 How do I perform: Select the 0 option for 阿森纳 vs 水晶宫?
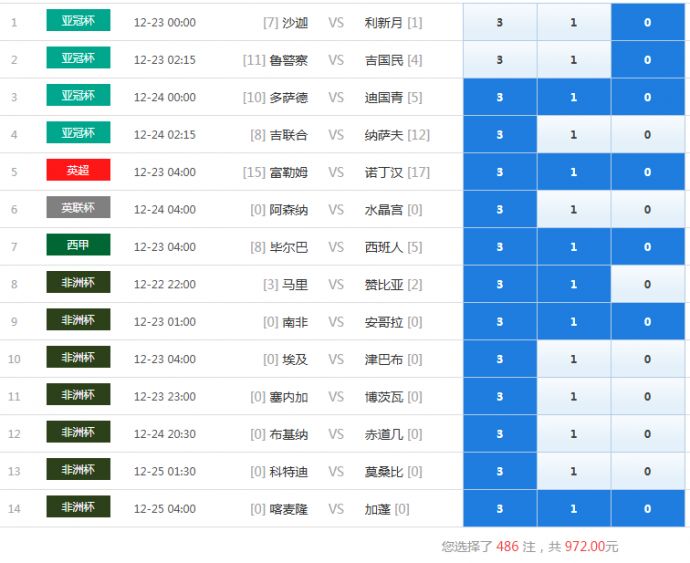click(647, 210)
